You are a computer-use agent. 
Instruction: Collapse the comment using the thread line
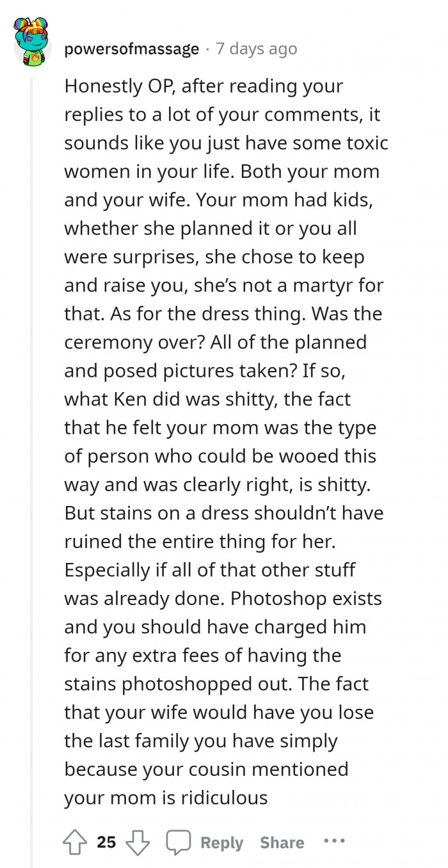(x=31, y=448)
